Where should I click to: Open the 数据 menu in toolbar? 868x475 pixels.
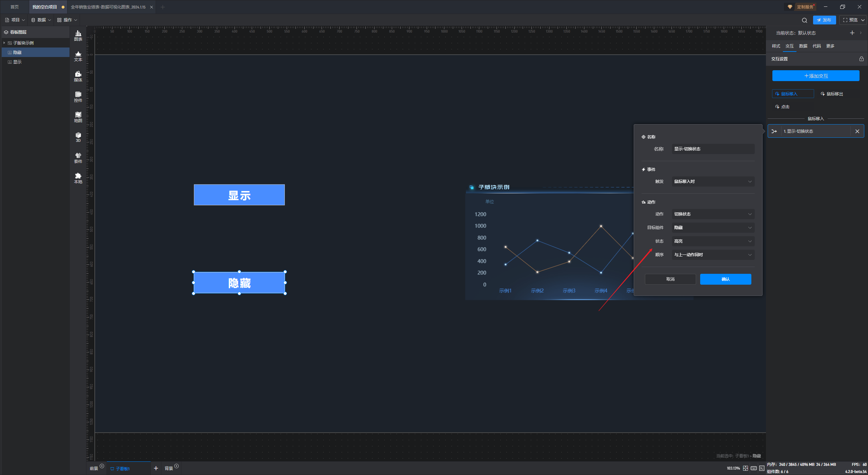41,20
